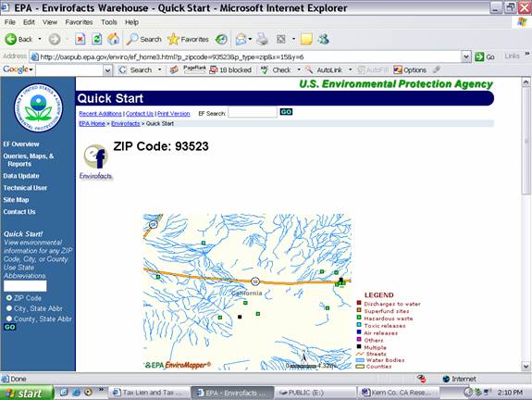Open EF Overview in the sidebar

coord(21,144)
